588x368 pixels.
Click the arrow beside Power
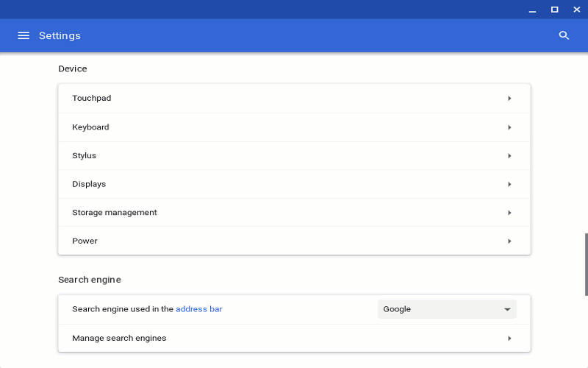coord(509,241)
